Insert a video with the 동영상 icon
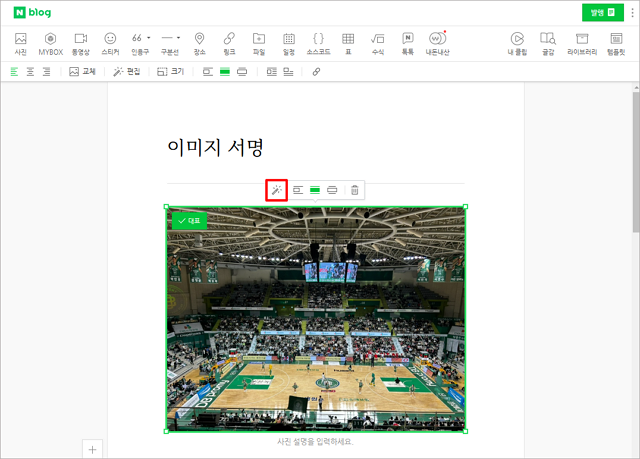Image resolution: width=640 pixels, height=459 pixels. [x=81, y=42]
